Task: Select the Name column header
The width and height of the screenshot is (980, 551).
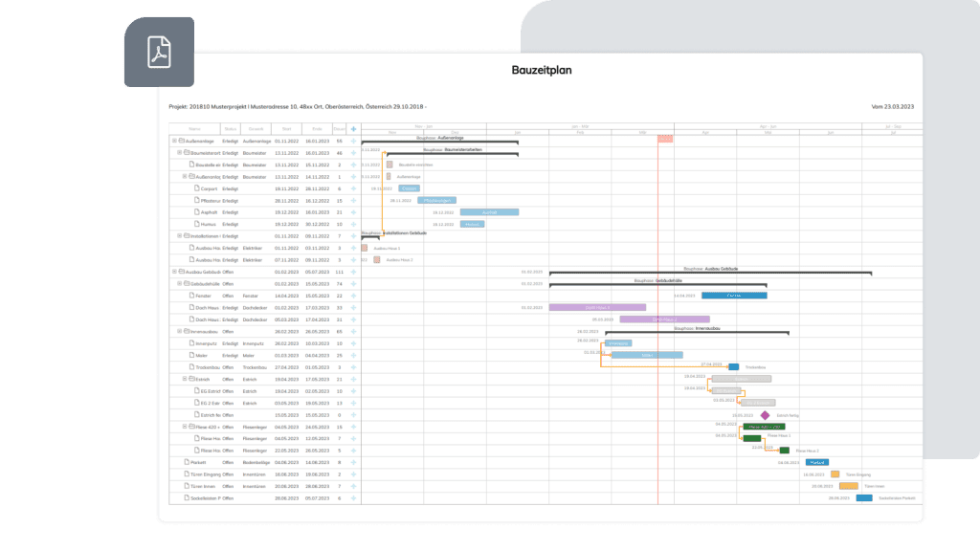Action: 196,128
